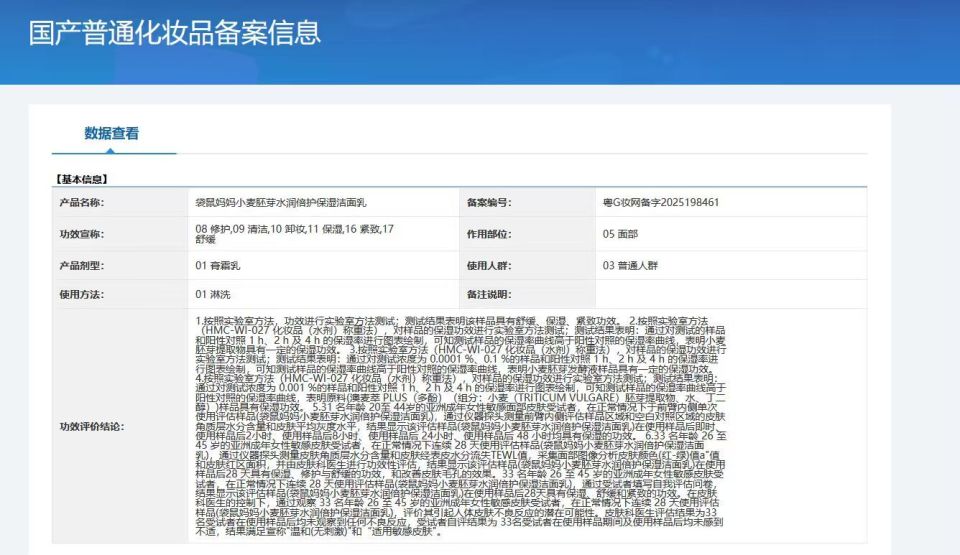The height and width of the screenshot is (555, 960).
Task: Click the efficacy evaluation conclusion paragraph
Action: pyautogui.click(x=461, y=426)
